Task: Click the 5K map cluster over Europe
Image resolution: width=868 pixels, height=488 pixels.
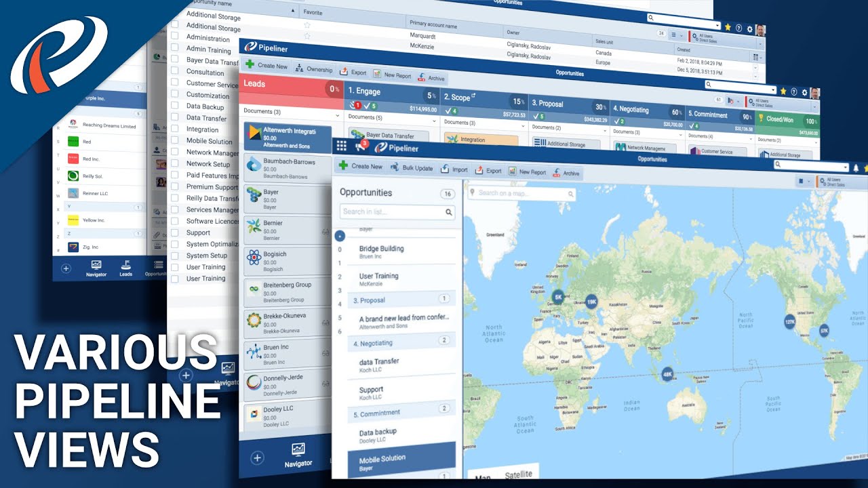Action: pyautogui.click(x=558, y=296)
